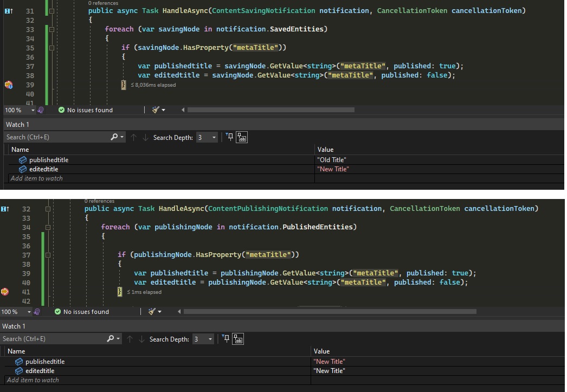567x392 pixels.
Task: Select the Watch 1 tab below the publishing handler
Action: pyautogui.click(x=14, y=326)
